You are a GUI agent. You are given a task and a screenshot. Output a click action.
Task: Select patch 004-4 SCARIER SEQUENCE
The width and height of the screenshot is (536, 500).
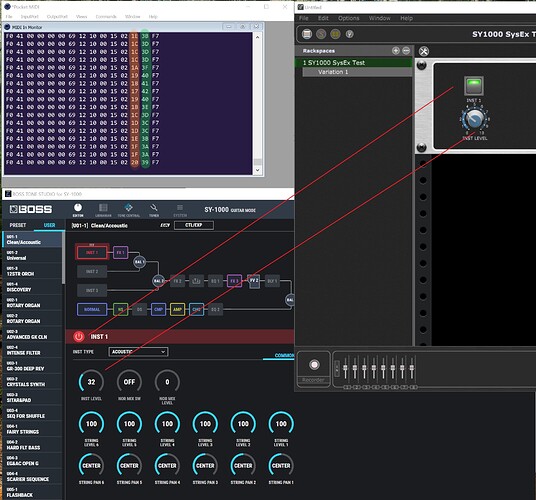point(33,476)
